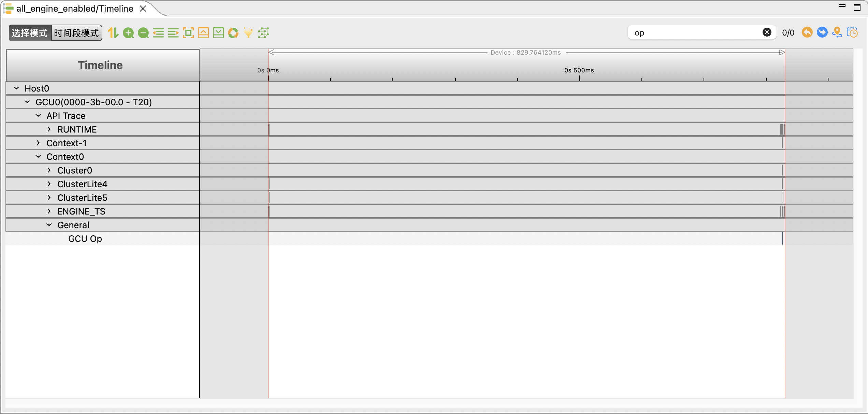Click the circular refresh arrows icon

point(233,33)
